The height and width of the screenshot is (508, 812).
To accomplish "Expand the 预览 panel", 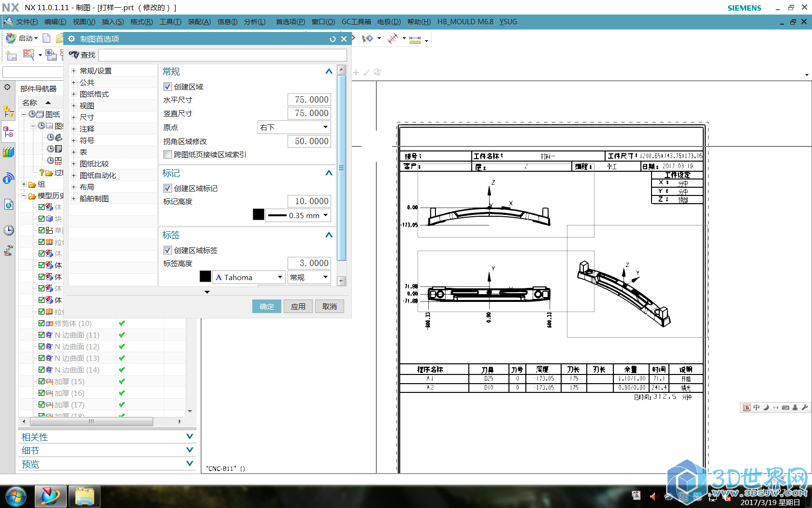I will pos(189,463).
